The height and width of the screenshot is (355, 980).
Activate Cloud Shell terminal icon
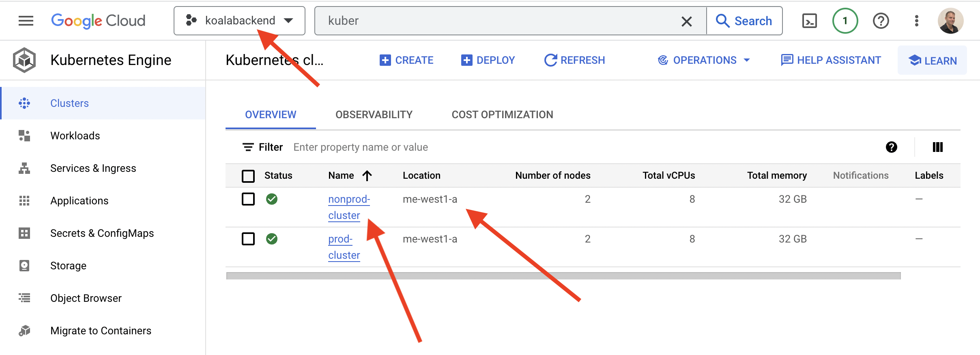[810, 21]
